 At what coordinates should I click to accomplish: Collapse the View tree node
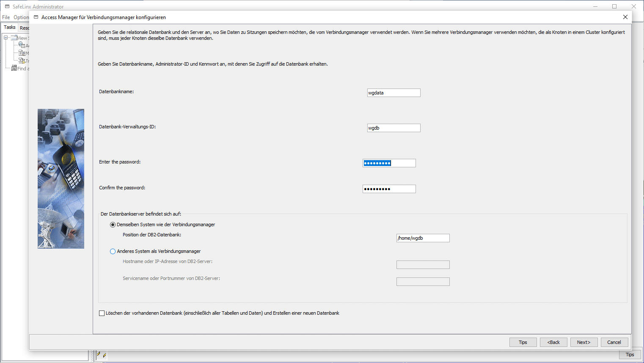(x=6, y=38)
